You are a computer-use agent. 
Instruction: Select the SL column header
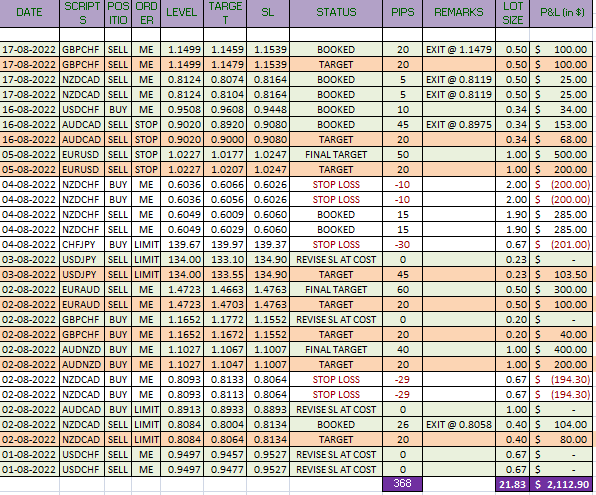tap(268, 13)
